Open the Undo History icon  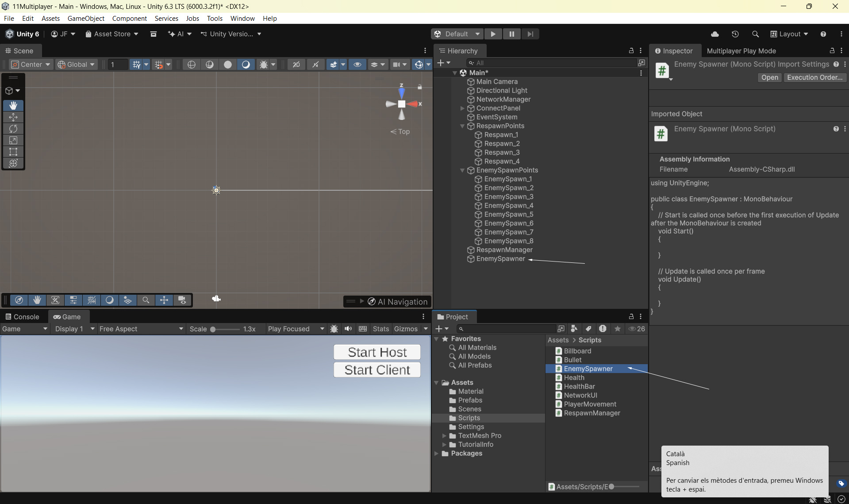pyautogui.click(x=735, y=34)
